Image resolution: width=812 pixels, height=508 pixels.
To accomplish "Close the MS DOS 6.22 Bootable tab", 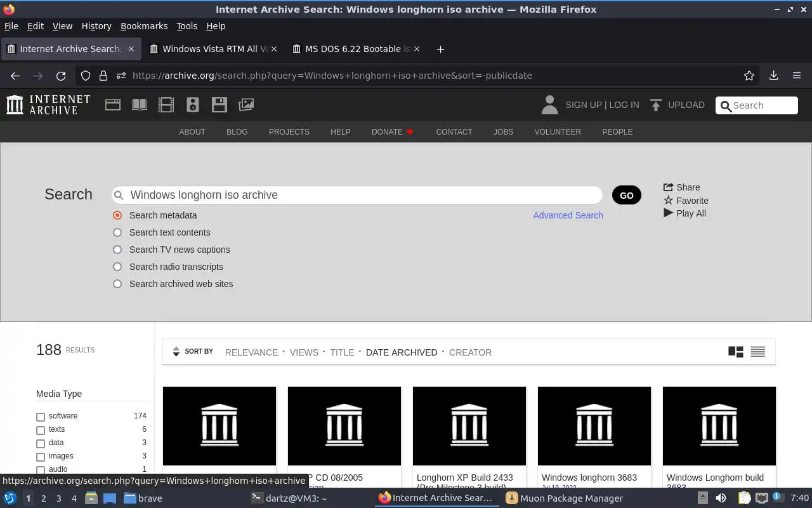I will tap(417, 49).
